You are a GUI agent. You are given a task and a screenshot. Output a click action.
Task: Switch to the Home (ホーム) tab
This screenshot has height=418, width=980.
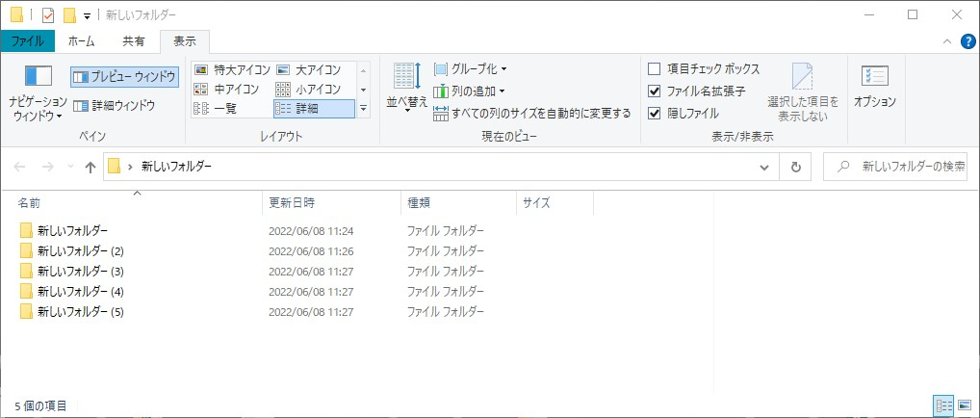coord(81,41)
